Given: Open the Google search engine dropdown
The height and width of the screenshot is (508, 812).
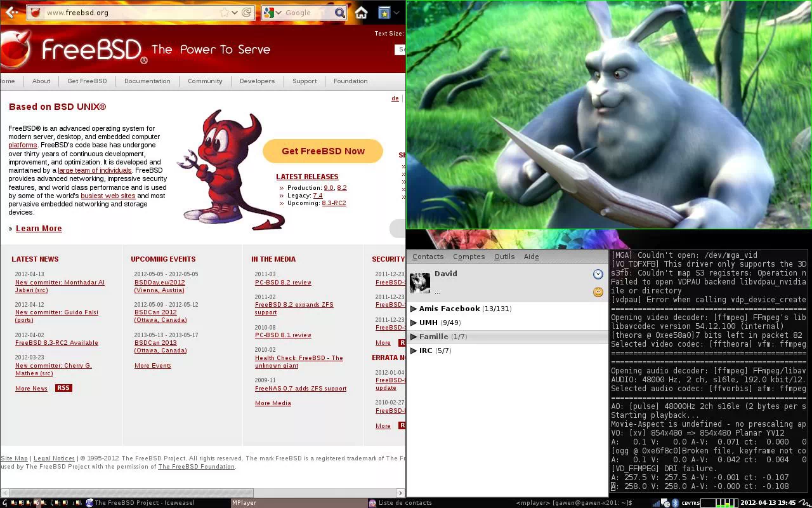Looking at the screenshot, I should (272, 13).
